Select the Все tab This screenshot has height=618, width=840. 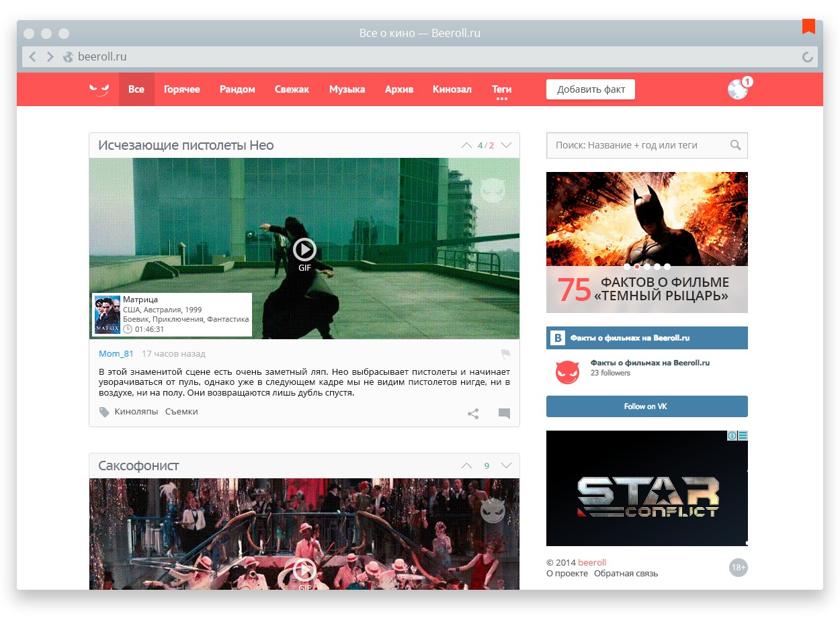[136, 89]
